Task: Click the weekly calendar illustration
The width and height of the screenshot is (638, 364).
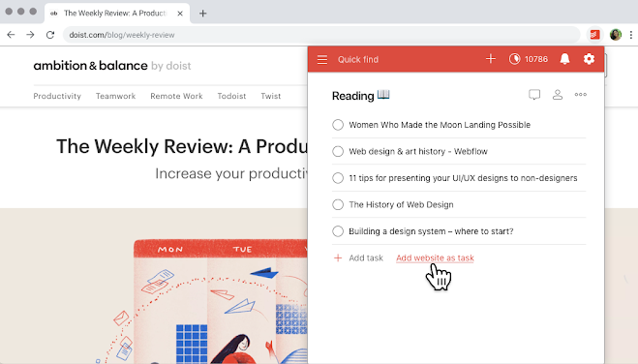Action: (x=221, y=301)
